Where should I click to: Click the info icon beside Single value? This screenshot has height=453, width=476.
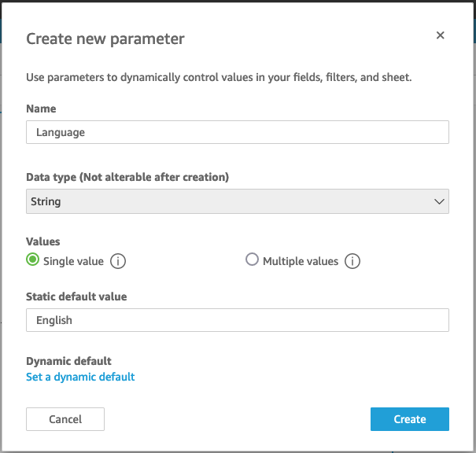[118, 261]
